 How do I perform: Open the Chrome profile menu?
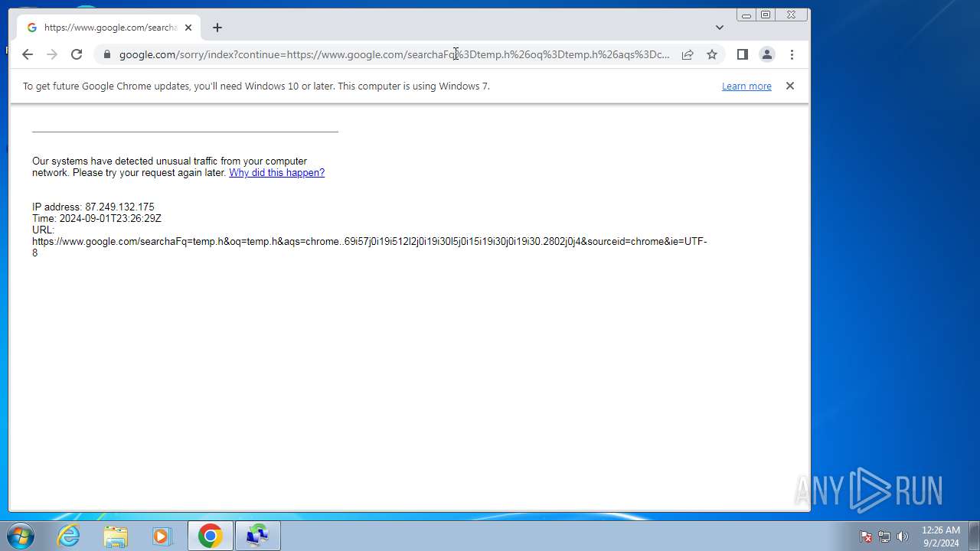(x=766, y=54)
